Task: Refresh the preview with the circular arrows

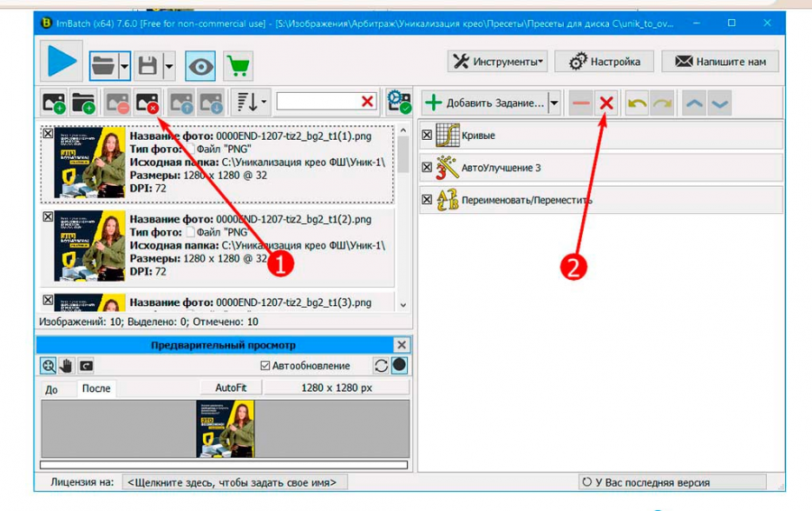Action: click(381, 366)
